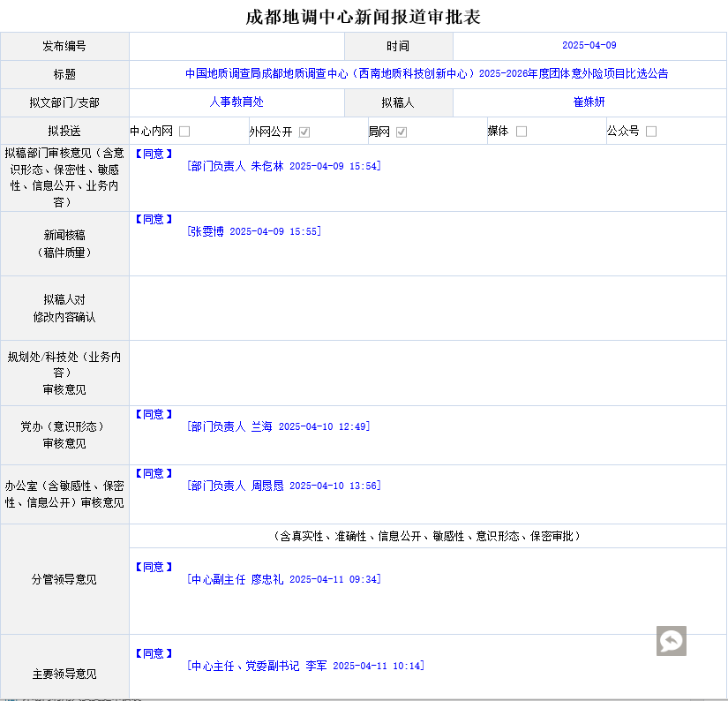Enable the 媒体 checkbox

pos(522,132)
